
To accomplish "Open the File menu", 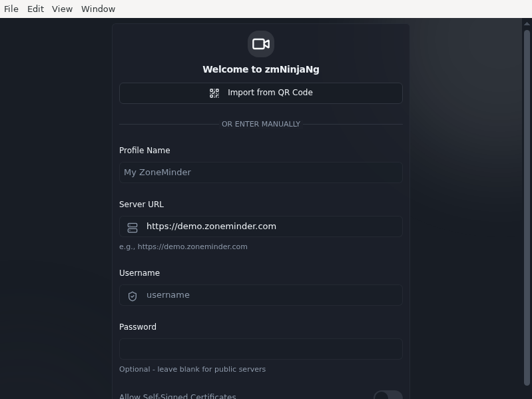I will (11, 9).
